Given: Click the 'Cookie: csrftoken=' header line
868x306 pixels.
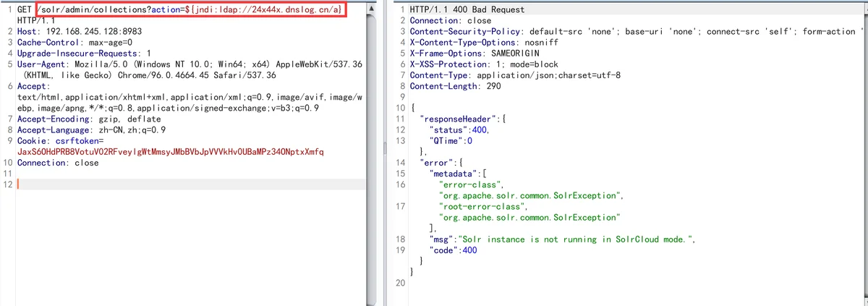Looking at the screenshot, I should coord(60,140).
